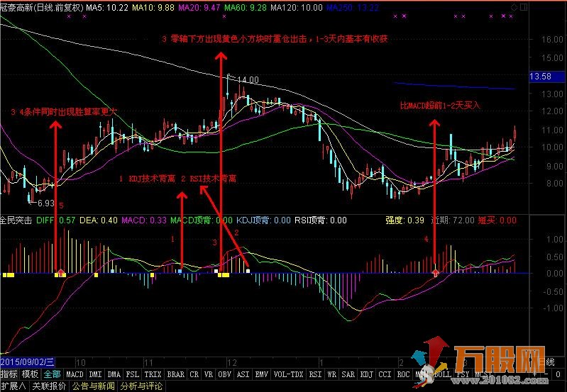Click the 13.58 price marker on axis
Screen dimensions: 567x392
tap(548, 77)
